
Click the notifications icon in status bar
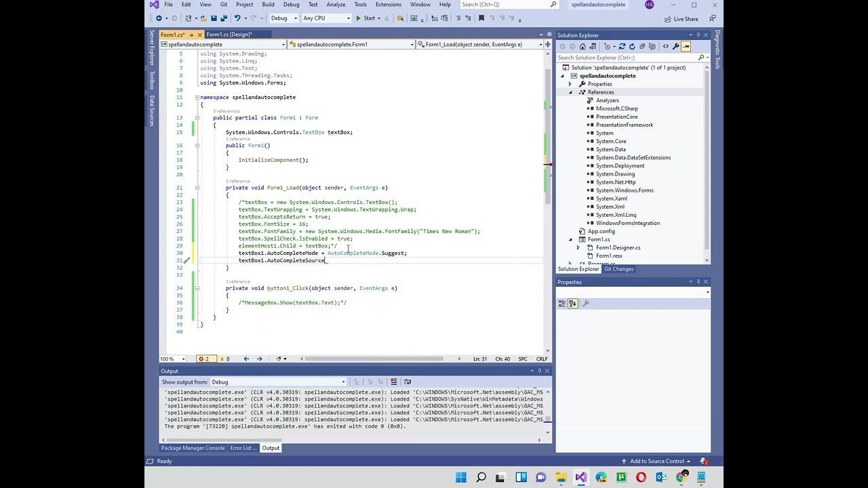pyautogui.click(x=704, y=461)
